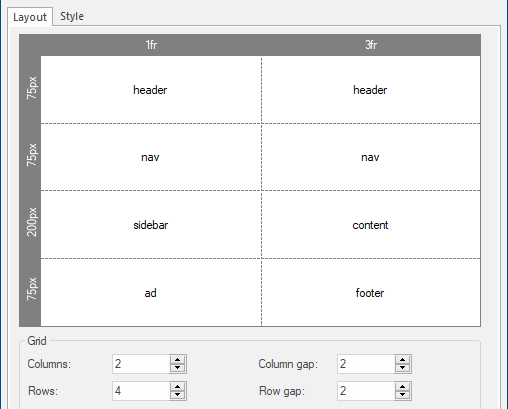The height and width of the screenshot is (409, 508).
Task: Increase Columns value with up arrow
Action: [177, 360]
